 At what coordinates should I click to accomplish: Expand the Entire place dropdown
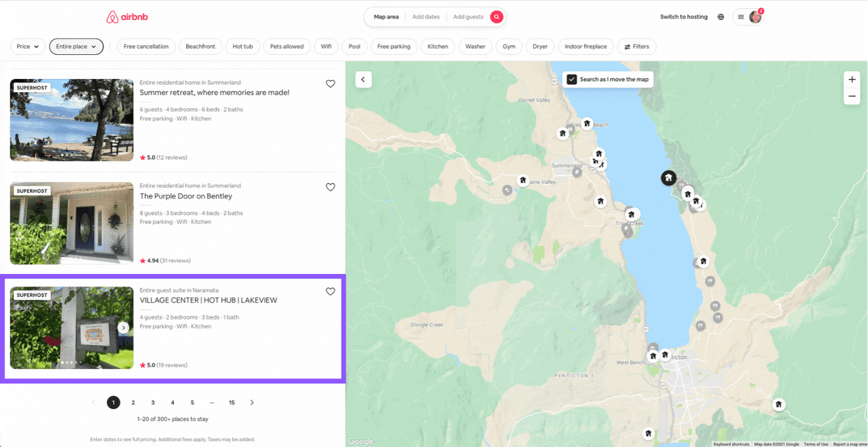76,47
